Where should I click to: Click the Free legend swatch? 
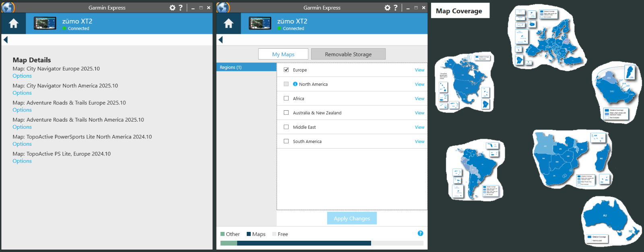tap(274, 234)
